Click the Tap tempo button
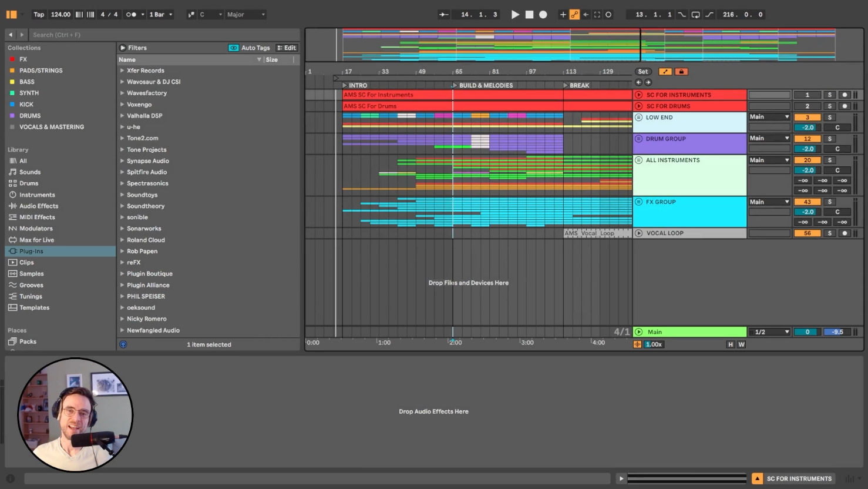The image size is (868, 489). (x=39, y=15)
